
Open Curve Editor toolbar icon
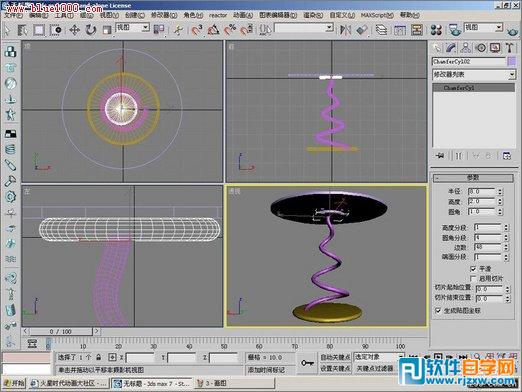pos(400,30)
